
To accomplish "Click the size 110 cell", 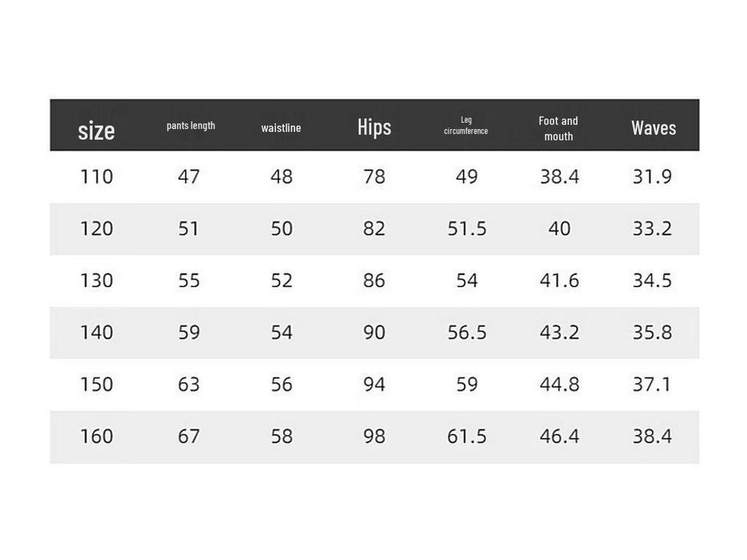I will click(97, 176).
